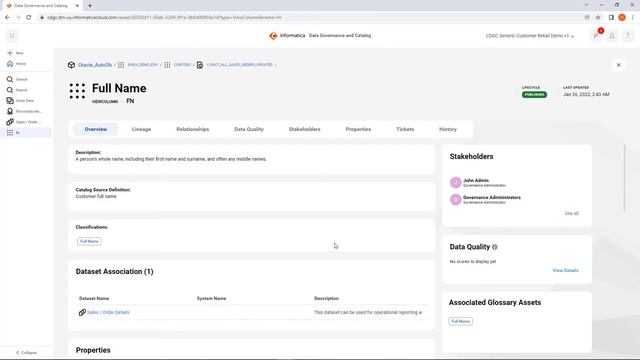This screenshot has width=640, height=360.
Task: Open V_FACT_ALL_SALES_ORDERS_UPDATED breadcrumb link
Action: 239,65
